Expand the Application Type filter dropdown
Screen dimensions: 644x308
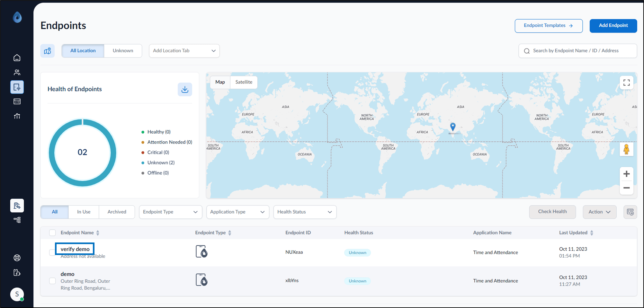pyautogui.click(x=238, y=212)
